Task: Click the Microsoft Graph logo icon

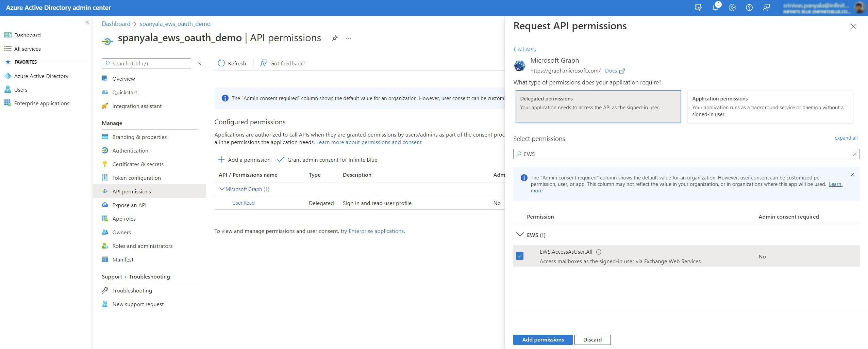Action: tap(519, 65)
